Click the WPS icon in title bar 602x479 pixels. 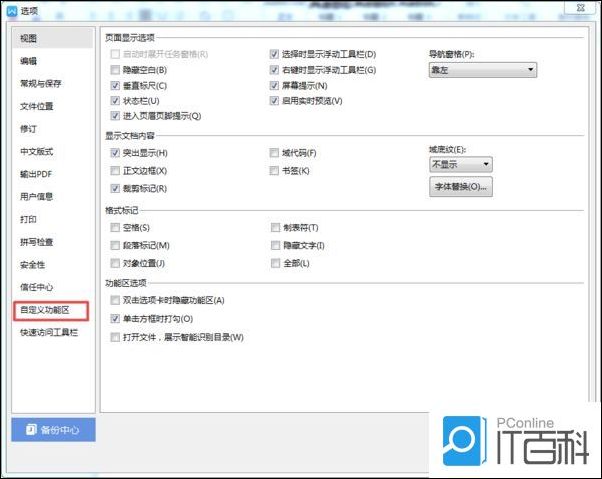12,11
